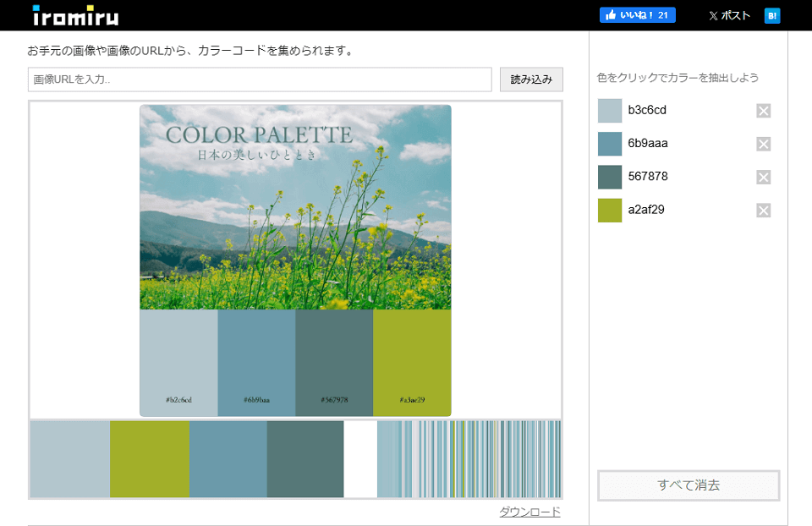Screen dimensions: 812x526
Task: Remove the b3c6cd color entry
Action: (763, 111)
